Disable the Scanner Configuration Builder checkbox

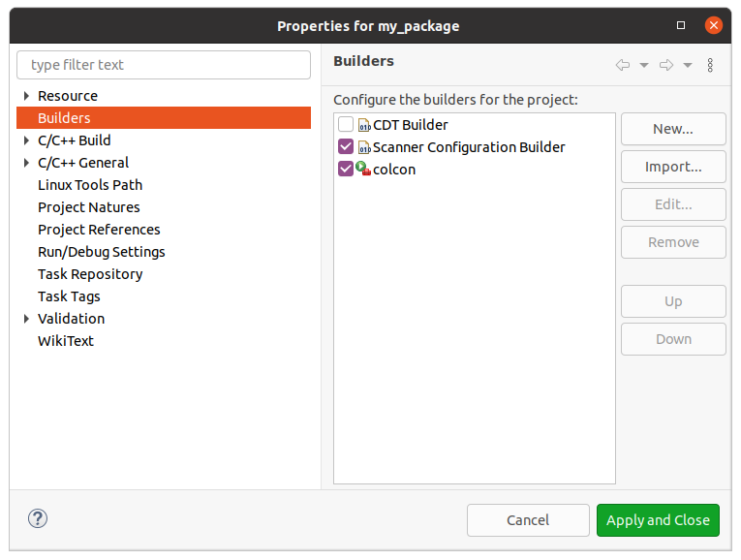coord(346,147)
